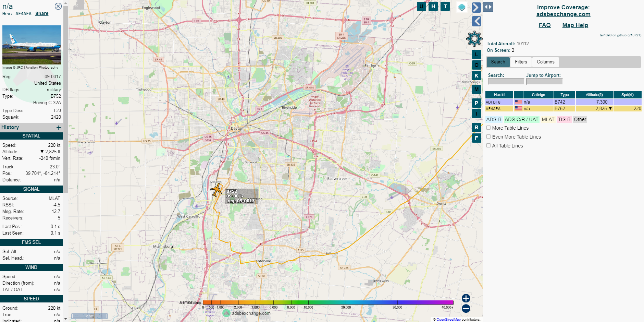This screenshot has height=322, width=644.
Task: Select aircraft row ADFDF8
Action: click(563, 102)
